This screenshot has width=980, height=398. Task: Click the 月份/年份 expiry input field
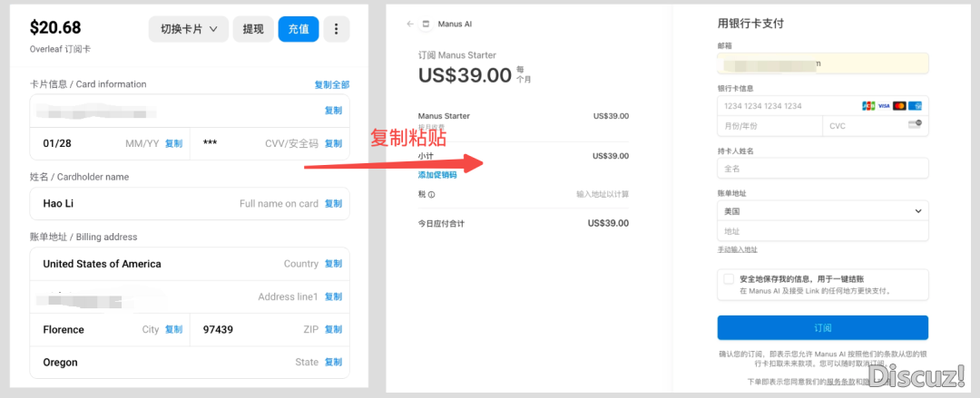pos(770,126)
